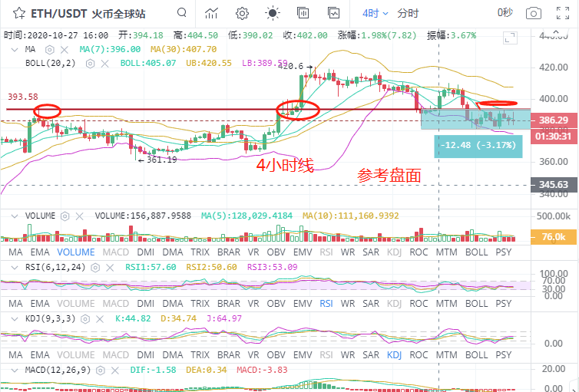
Task: Click the UB:420.55 Bollinger value
Action: click(x=209, y=64)
